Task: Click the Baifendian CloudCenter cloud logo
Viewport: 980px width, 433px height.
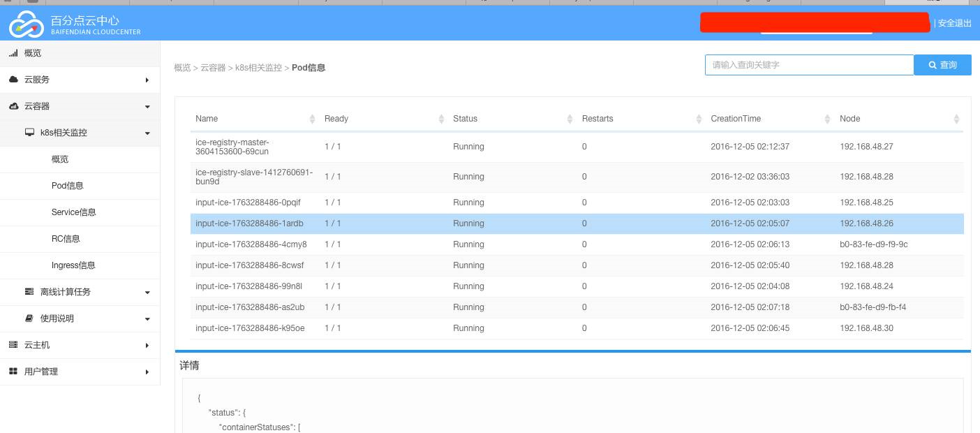Action: (27, 25)
